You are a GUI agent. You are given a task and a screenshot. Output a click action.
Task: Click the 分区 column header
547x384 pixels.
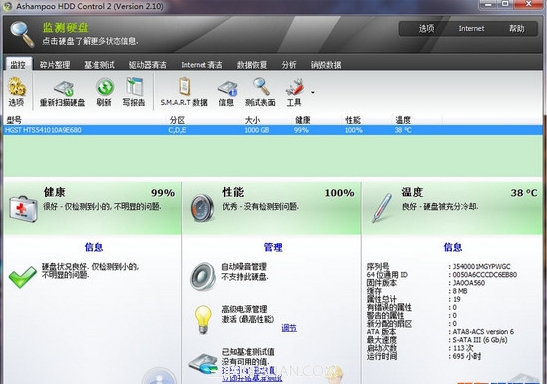177,120
